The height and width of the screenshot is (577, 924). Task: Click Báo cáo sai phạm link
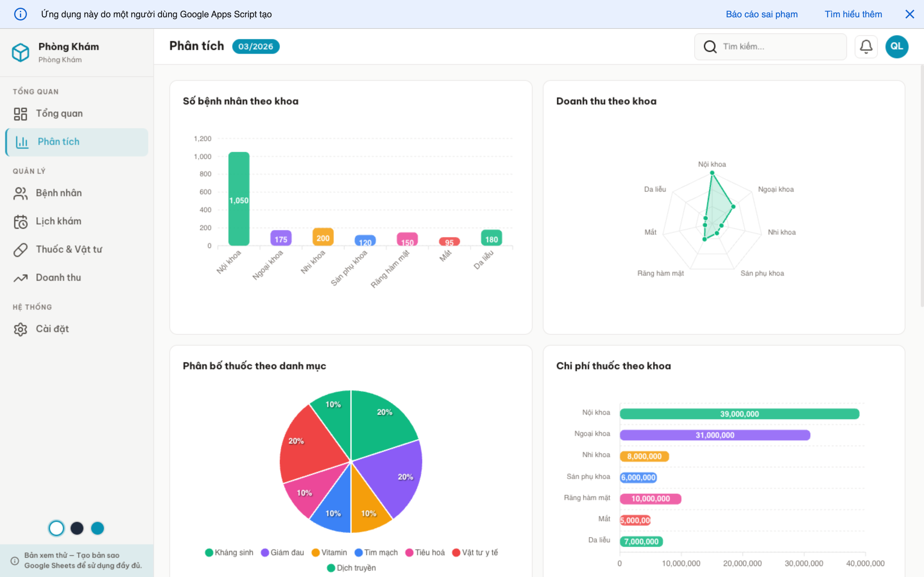click(x=761, y=14)
